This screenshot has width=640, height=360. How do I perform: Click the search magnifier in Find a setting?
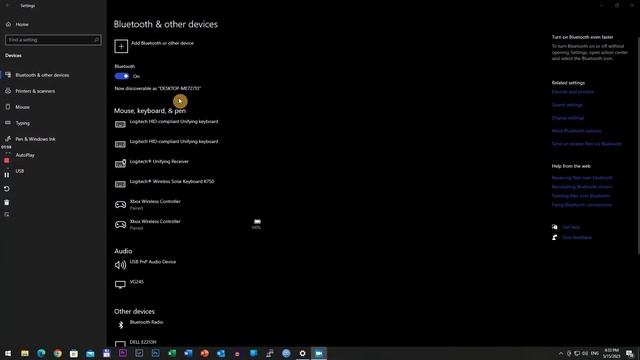pyautogui.click(x=96, y=40)
